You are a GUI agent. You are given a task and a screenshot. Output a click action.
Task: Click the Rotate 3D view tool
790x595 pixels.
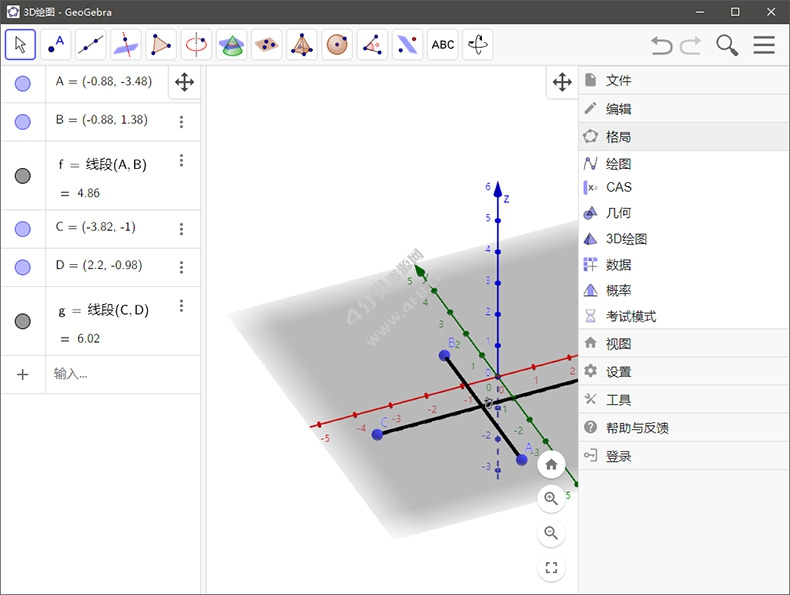478,44
